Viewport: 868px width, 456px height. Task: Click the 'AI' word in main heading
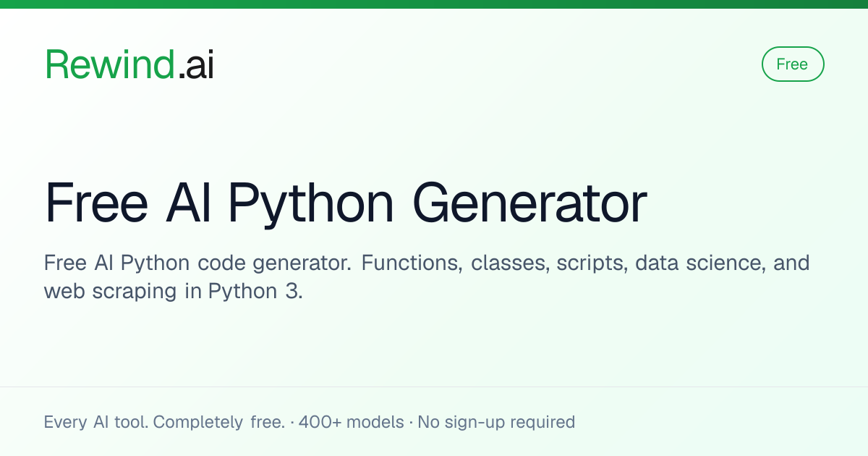(188, 203)
